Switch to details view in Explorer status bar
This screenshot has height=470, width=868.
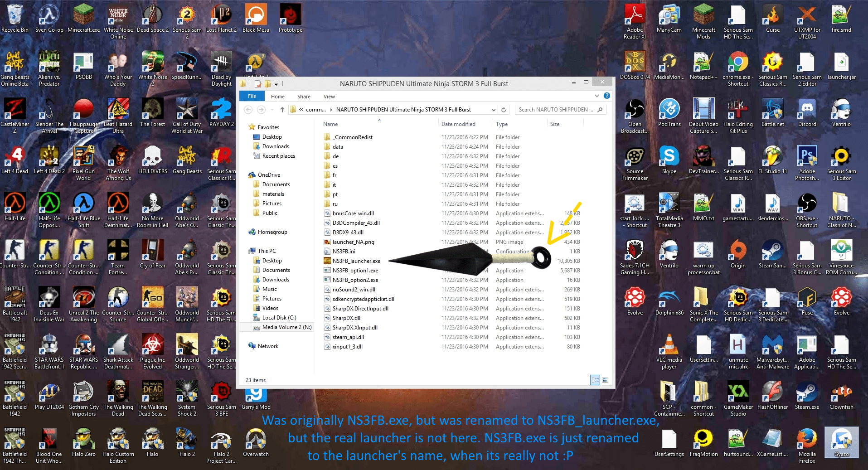(595, 380)
